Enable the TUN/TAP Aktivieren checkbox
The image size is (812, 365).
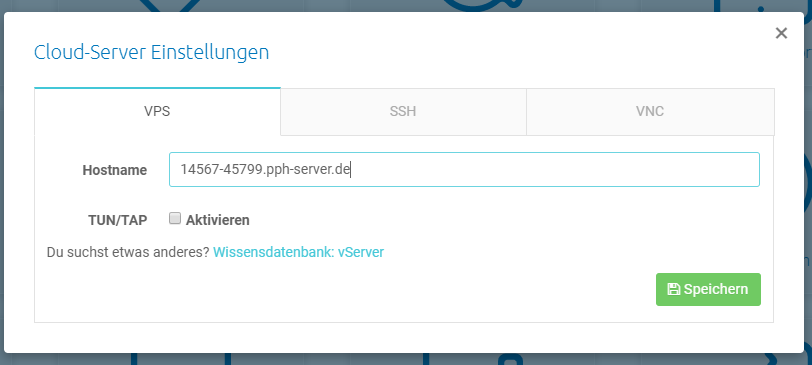175,218
